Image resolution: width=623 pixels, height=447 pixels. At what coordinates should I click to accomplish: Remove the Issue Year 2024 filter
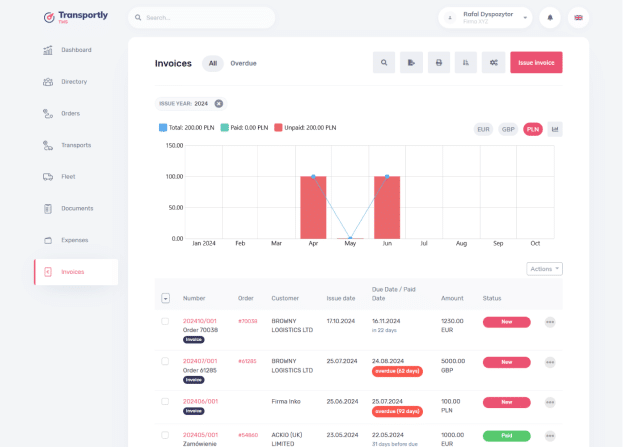click(x=219, y=104)
